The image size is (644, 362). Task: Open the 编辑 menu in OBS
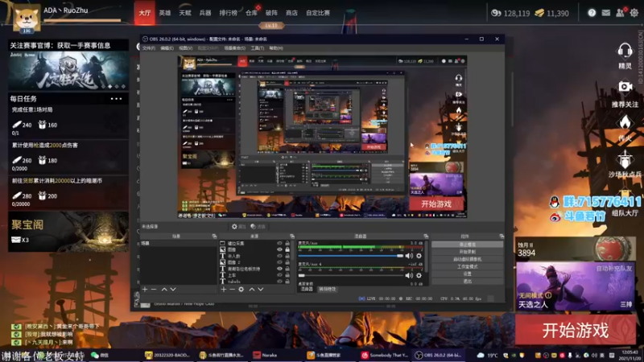coord(167,48)
